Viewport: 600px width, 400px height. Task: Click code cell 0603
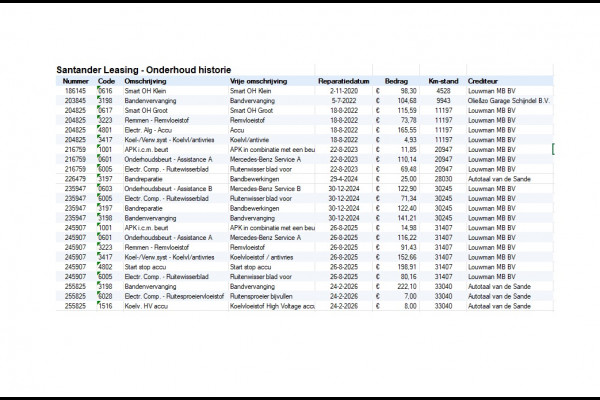click(105, 189)
